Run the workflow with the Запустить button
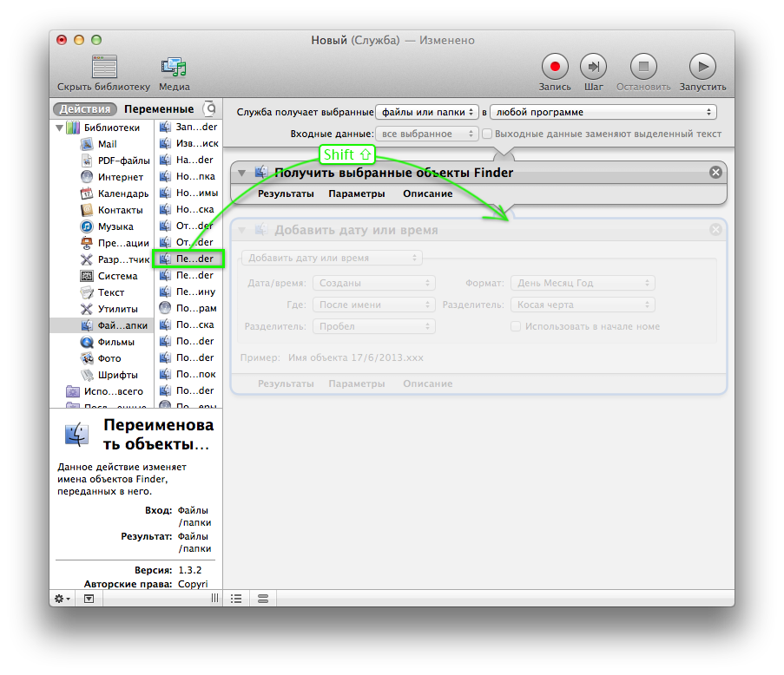The width and height of the screenshot is (784, 675). click(702, 67)
